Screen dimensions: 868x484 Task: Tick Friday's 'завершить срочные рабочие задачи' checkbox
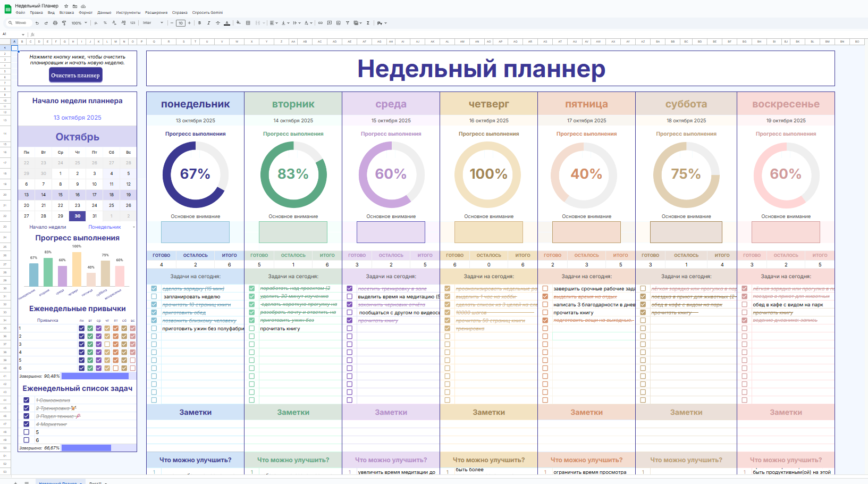[x=545, y=288]
